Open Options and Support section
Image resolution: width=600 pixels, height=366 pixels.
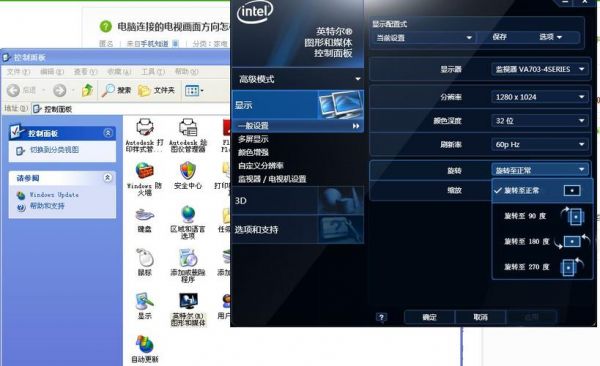click(x=298, y=229)
